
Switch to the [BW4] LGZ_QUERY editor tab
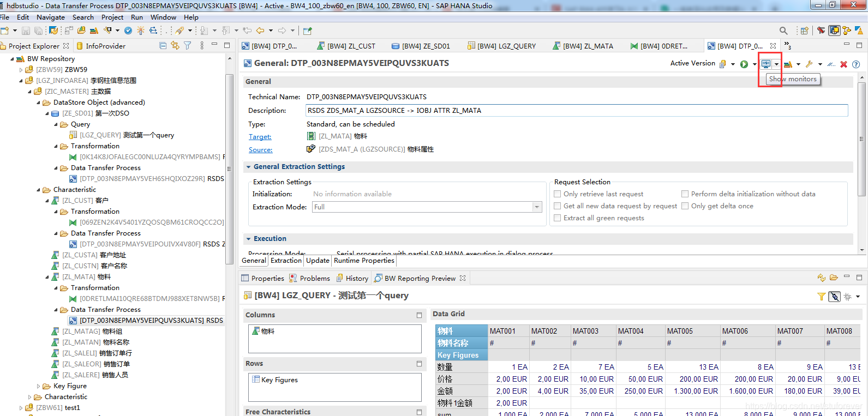point(501,46)
